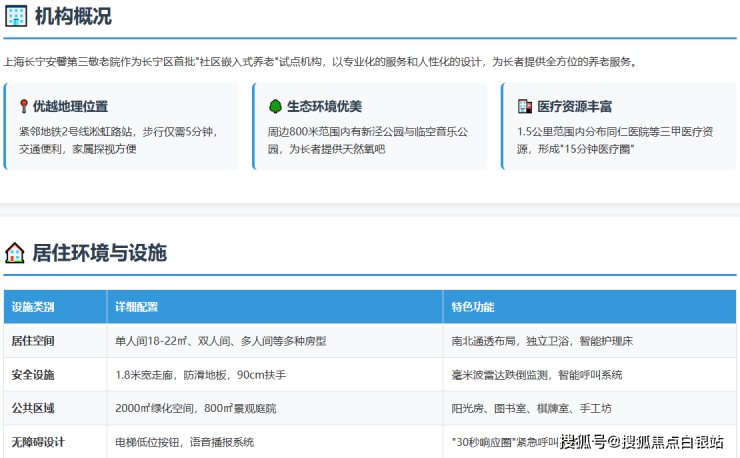This screenshot has width=740, height=458.
Task: Select the 居住环境与设施 section heading
Action: [x=99, y=252]
